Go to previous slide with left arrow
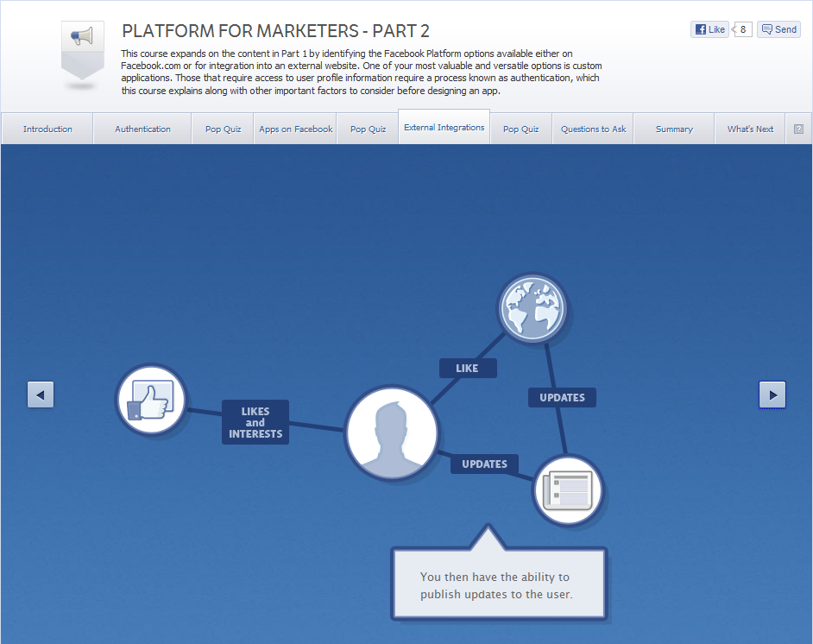The image size is (813, 644). tap(41, 395)
